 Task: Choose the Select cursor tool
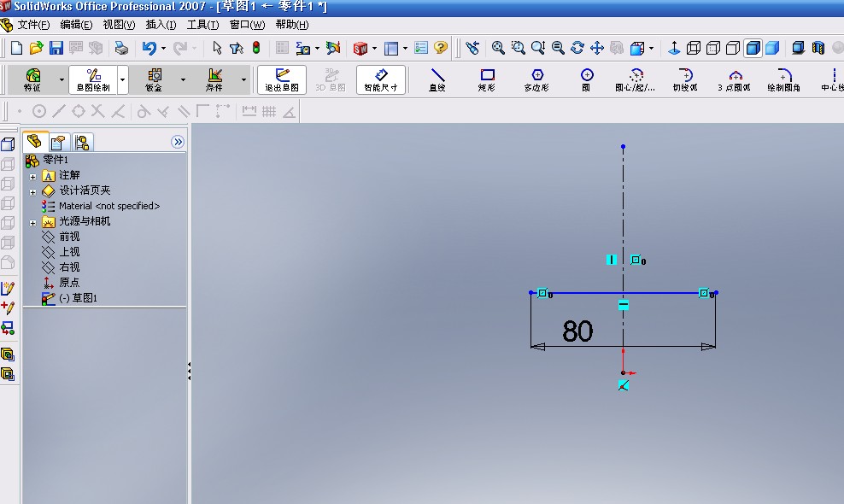[x=217, y=48]
